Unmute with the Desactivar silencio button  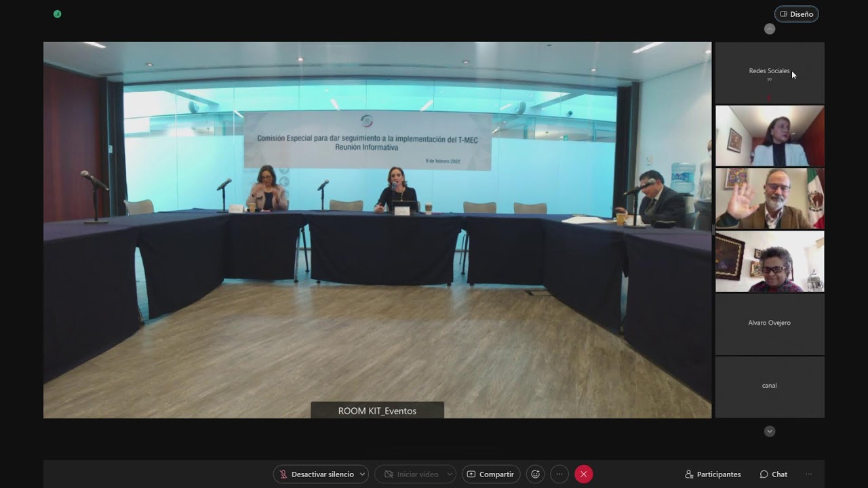(x=317, y=474)
